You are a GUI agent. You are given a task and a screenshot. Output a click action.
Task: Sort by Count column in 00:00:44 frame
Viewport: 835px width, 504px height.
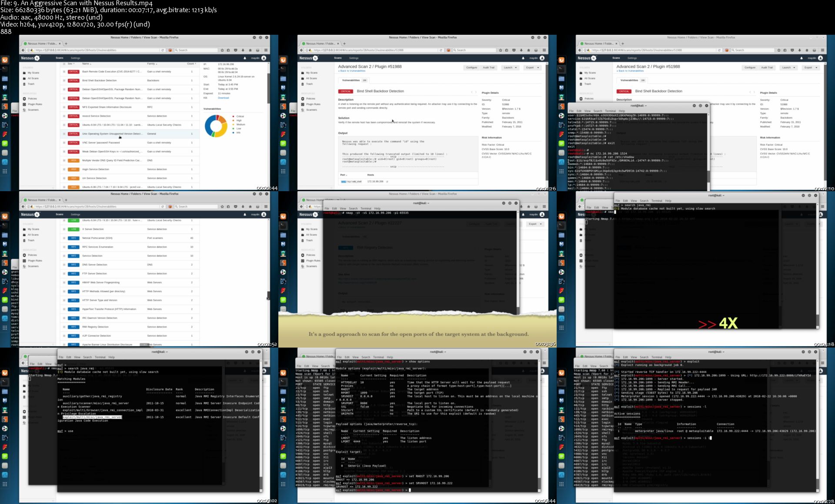[x=191, y=64]
